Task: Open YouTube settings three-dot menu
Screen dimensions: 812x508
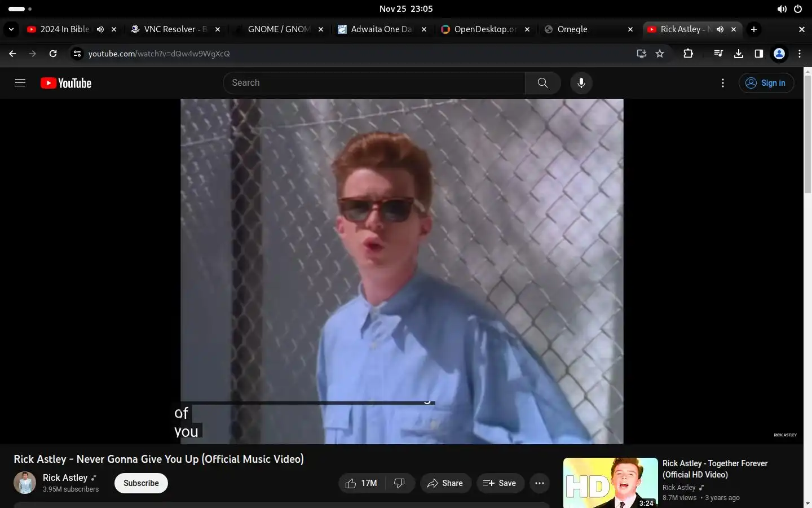Action: coord(723,83)
